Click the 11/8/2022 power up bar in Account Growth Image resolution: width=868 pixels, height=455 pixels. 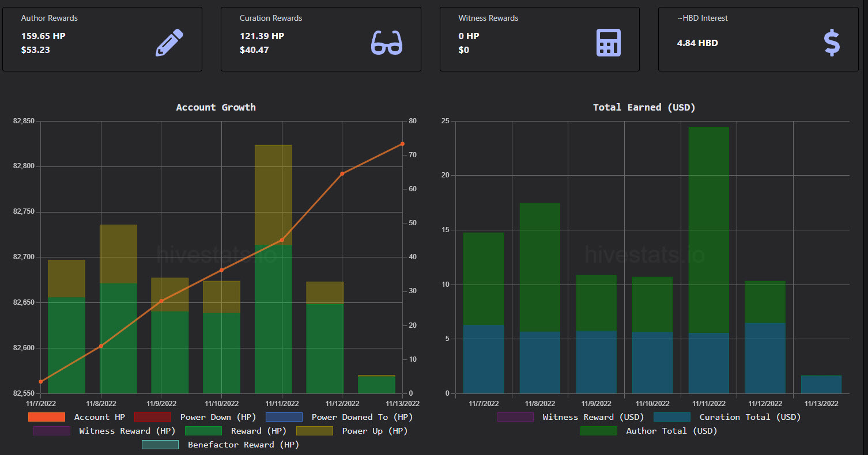(x=118, y=253)
